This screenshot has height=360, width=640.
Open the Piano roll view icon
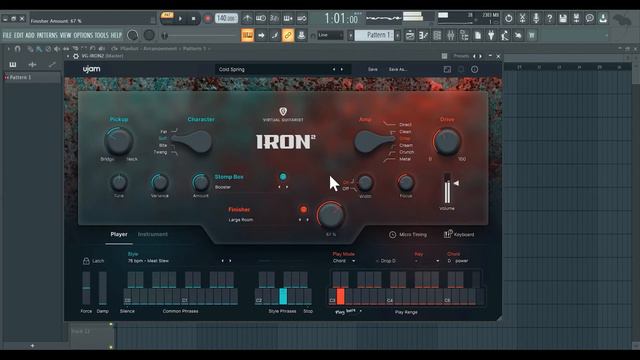pyautogui.click(x=423, y=36)
